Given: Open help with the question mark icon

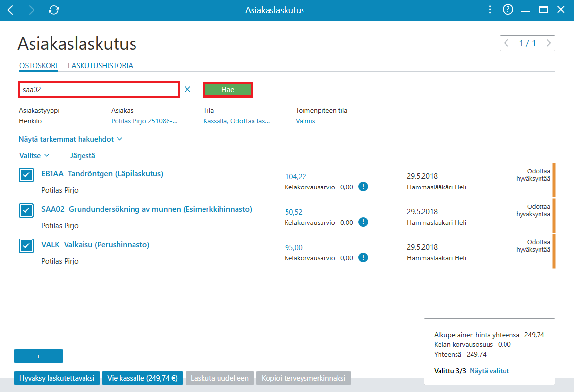Looking at the screenshot, I should [508, 10].
